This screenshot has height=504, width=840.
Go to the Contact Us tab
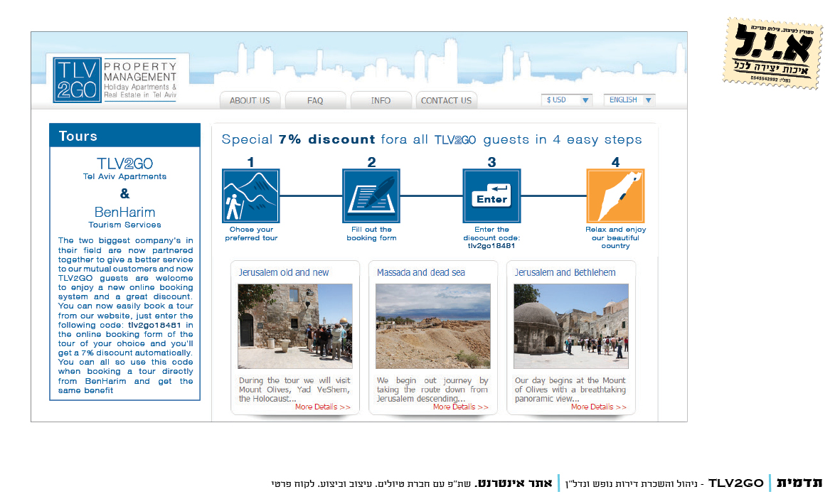(446, 100)
